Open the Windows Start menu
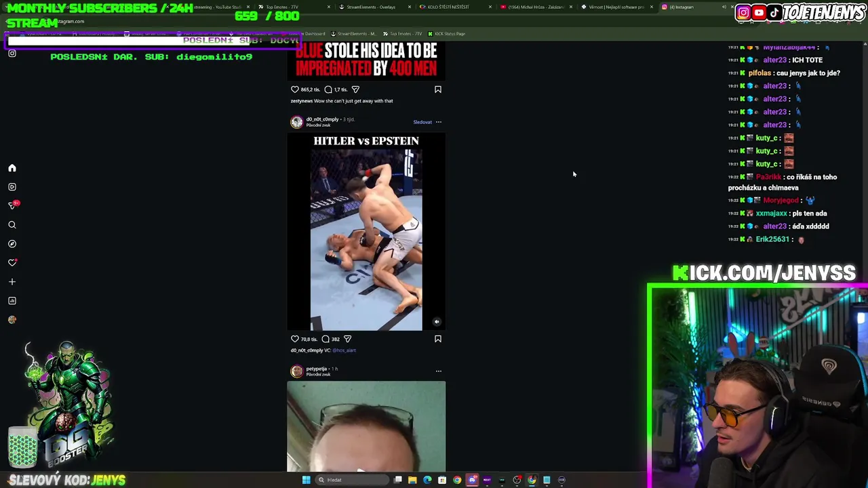The width and height of the screenshot is (868, 488). [x=306, y=480]
